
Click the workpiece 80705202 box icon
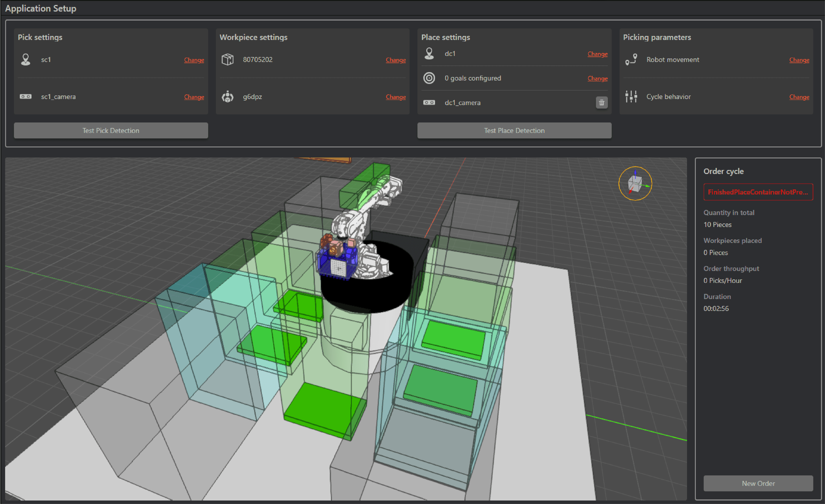point(227,60)
